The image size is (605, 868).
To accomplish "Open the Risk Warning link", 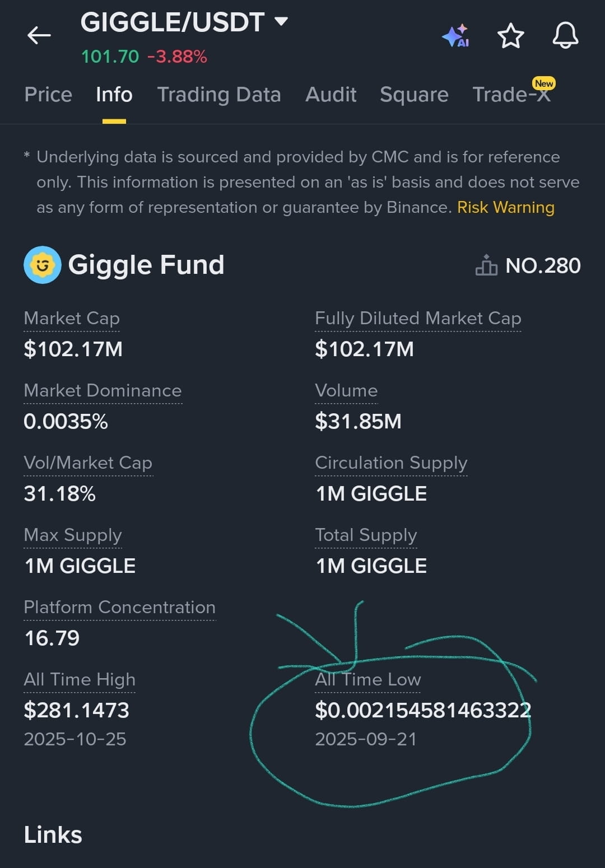I will coord(506,207).
